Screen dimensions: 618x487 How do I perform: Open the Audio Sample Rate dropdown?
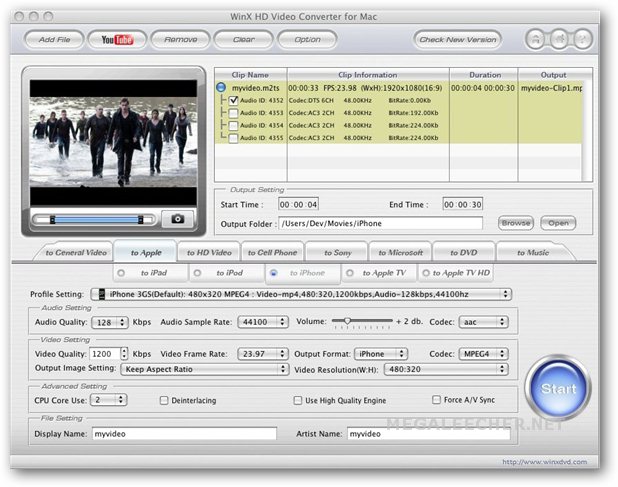tap(263, 322)
